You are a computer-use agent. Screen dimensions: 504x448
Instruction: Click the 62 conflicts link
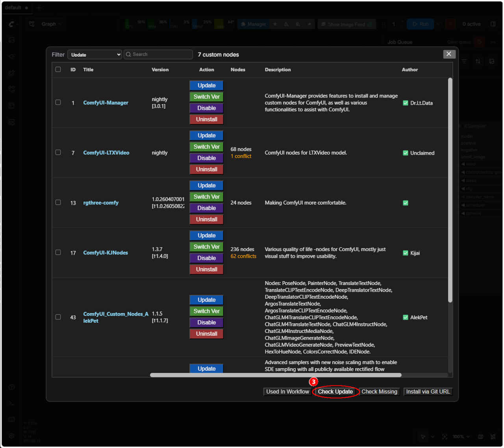[x=243, y=256]
